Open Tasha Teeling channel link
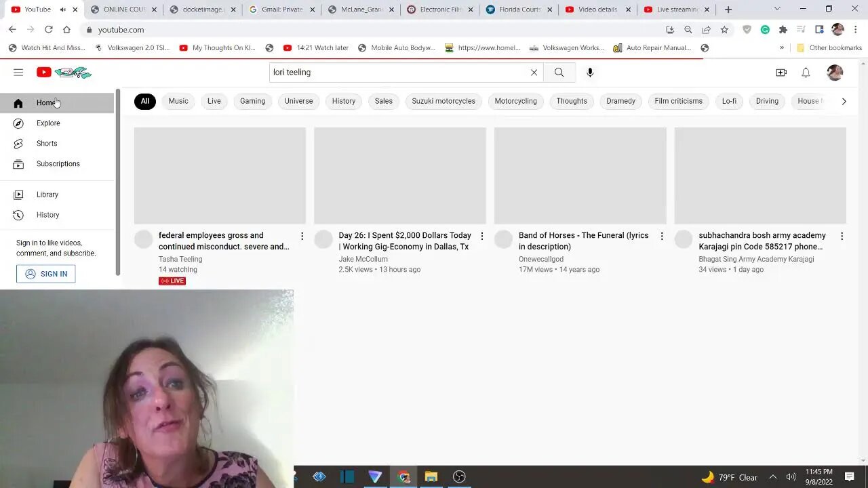Viewport: 868px width, 488px height. pos(180,259)
